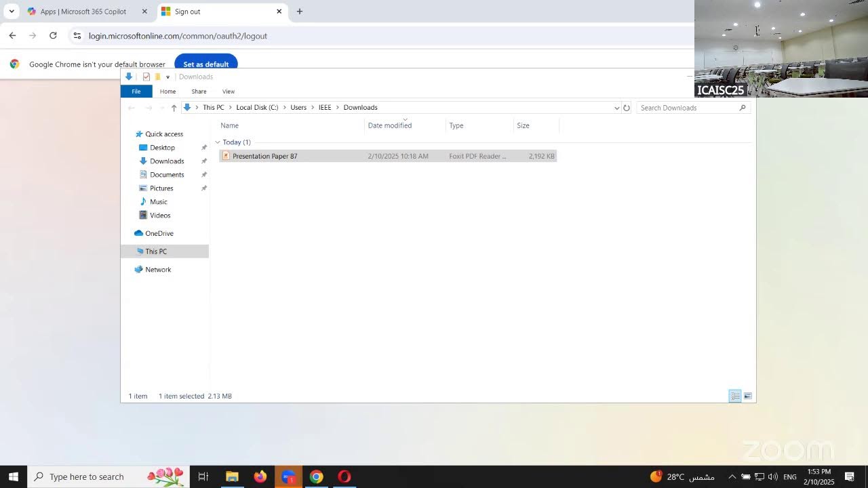Go back in Chrome
868x488 pixels.
(12, 36)
